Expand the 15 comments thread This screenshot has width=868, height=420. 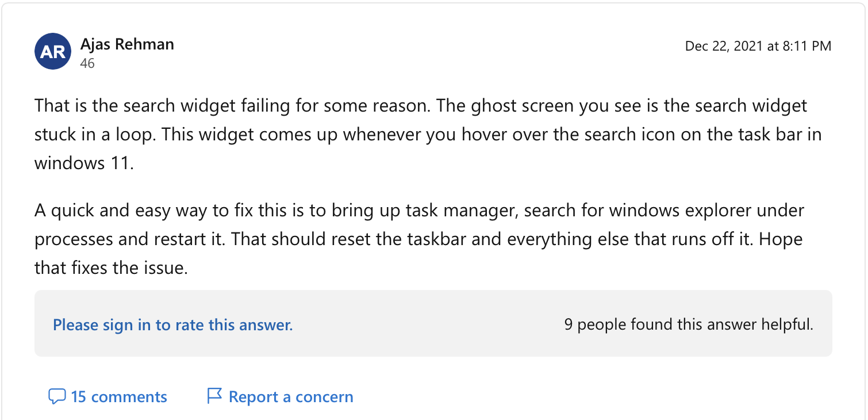(119, 397)
